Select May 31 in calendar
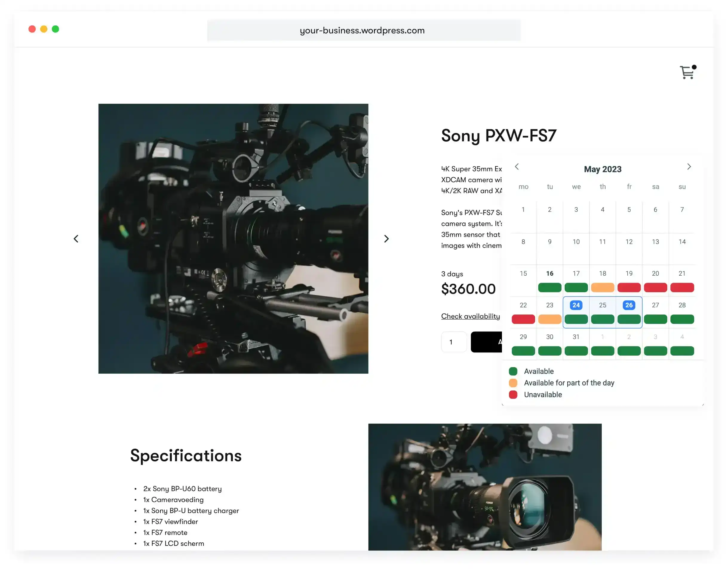 pos(576,337)
